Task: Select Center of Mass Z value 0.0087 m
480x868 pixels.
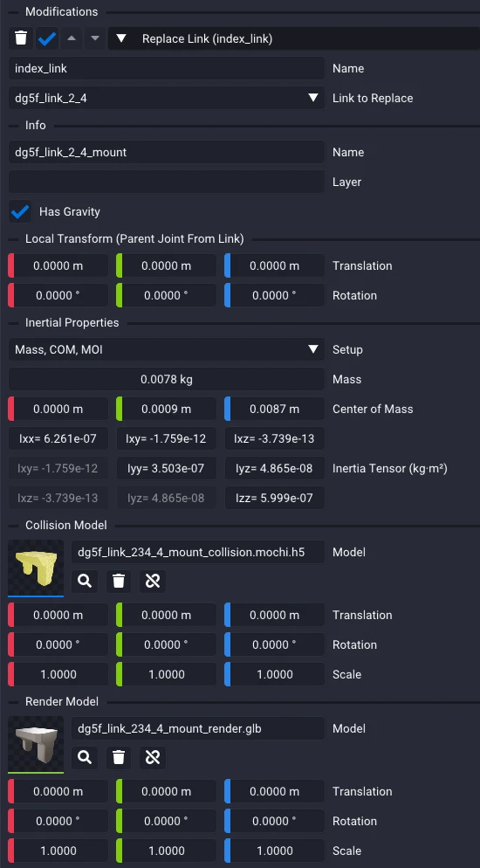Action: pos(274,409)
